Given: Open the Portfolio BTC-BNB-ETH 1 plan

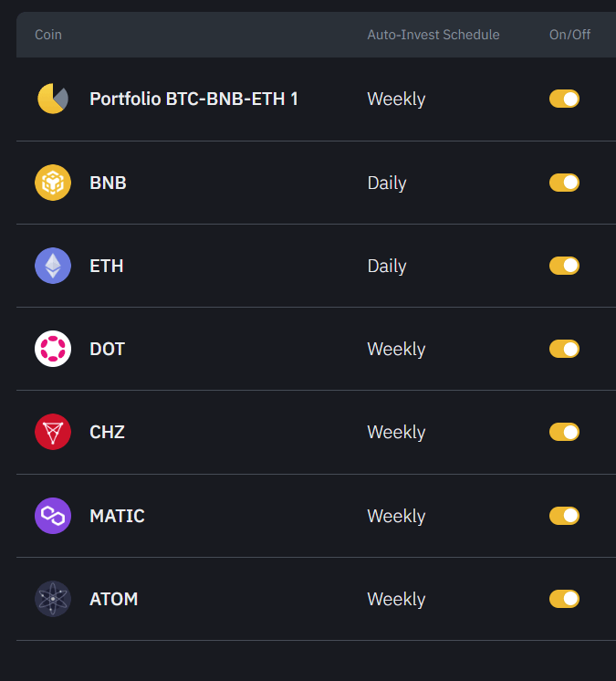Looking at the screenshot, I should coord(193,99).
